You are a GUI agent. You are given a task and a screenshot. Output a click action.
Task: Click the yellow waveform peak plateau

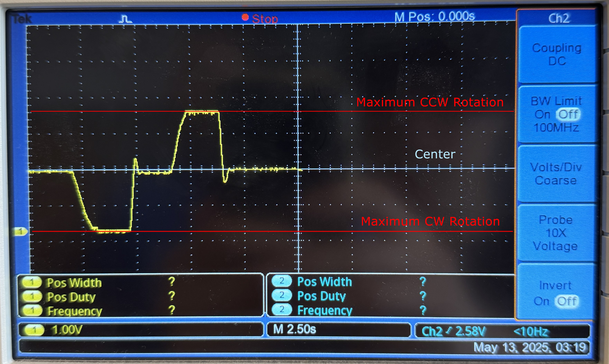(x=202, y=112)
